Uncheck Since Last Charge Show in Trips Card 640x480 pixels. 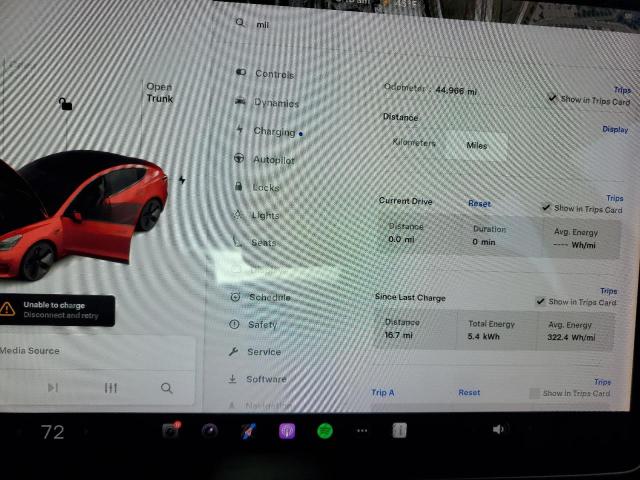pyautogui.click(x=540, y=301)
